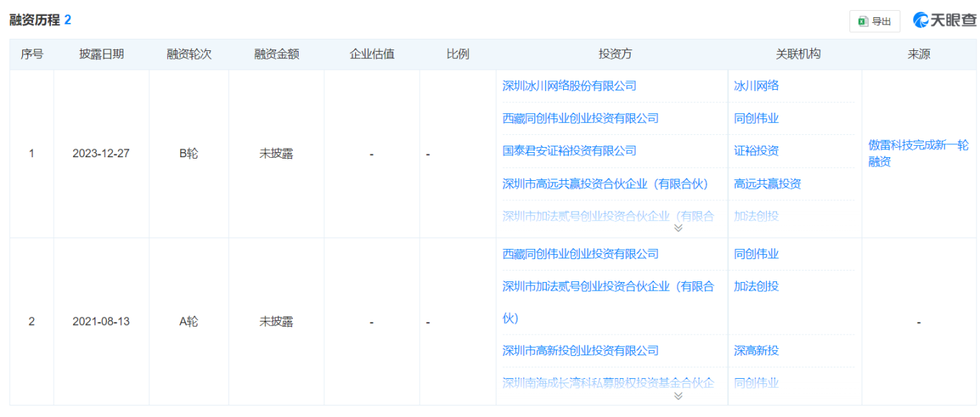
Task: Click the 披露日期 column header
Action: (x=100, y=54)
